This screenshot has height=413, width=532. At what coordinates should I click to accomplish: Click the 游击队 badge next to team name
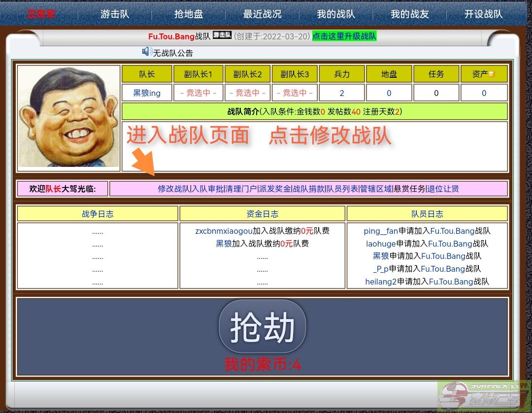pos(222,36)
